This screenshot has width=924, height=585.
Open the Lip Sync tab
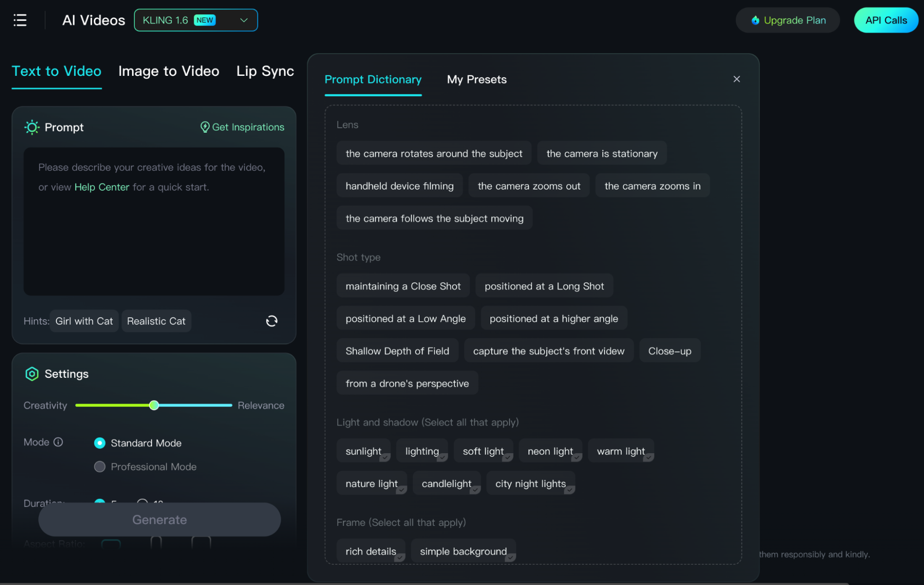click(x=265, y=71)
